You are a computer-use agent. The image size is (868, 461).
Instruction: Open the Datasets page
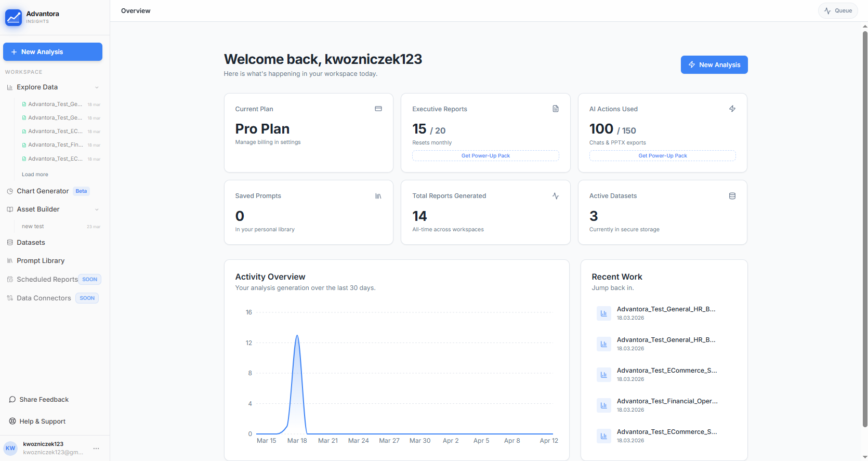click(31, 243)
